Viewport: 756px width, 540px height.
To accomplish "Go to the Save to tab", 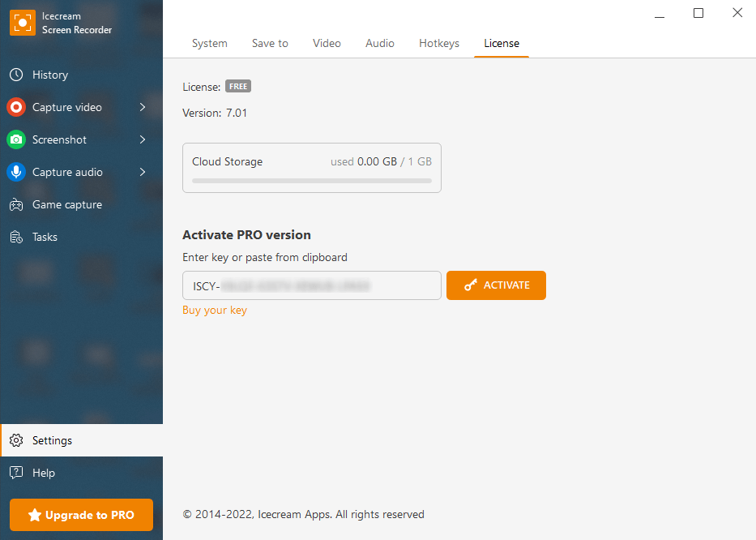I will click(x=270, y=43).
